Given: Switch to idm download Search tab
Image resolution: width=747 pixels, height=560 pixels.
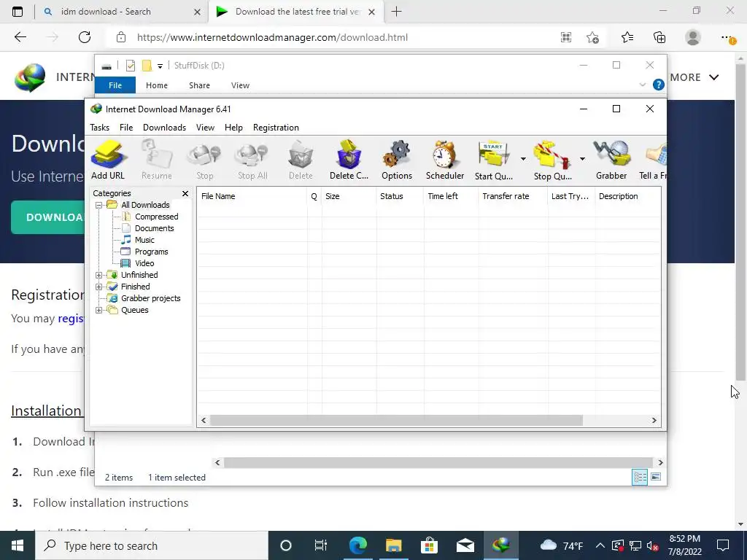Looking at the screenshot, I should (x=121, y=12).
